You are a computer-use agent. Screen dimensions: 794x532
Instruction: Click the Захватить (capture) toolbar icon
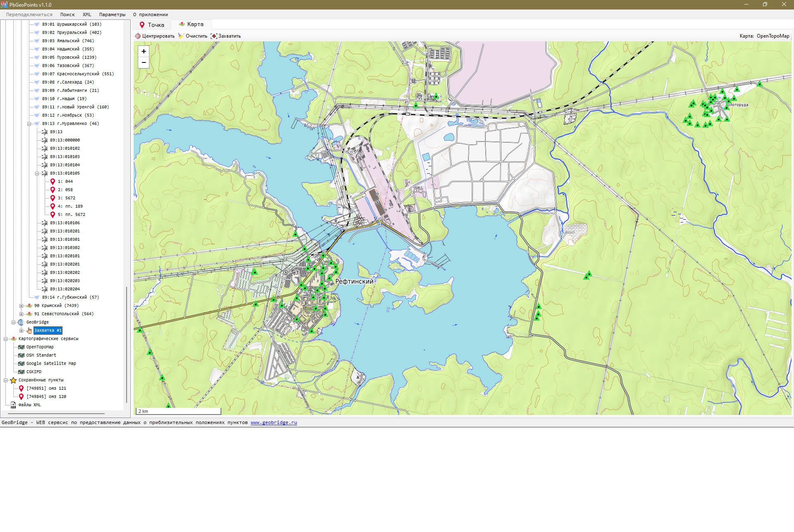pos(213,36)
